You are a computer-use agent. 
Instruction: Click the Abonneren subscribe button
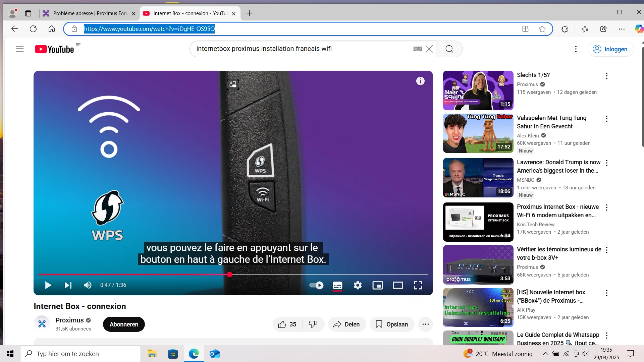tap(124, 324)
